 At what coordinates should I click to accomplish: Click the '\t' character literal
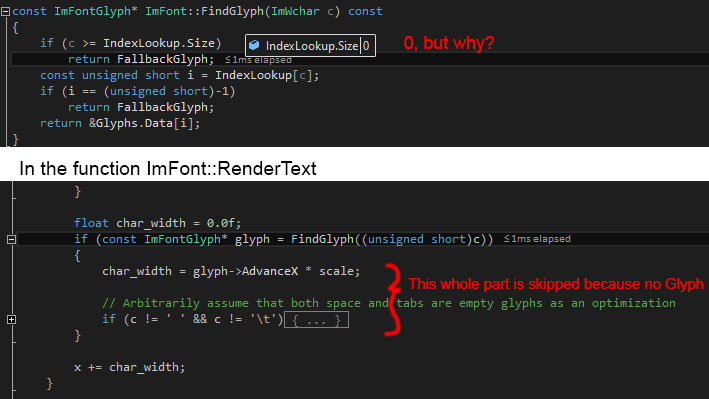click(263, 319)
